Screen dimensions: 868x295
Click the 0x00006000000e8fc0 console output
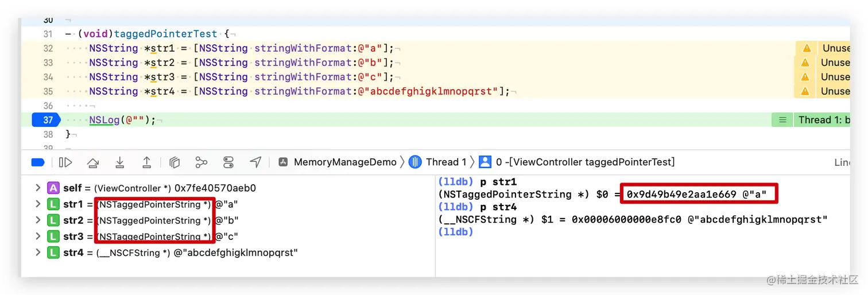click(626, 219)
